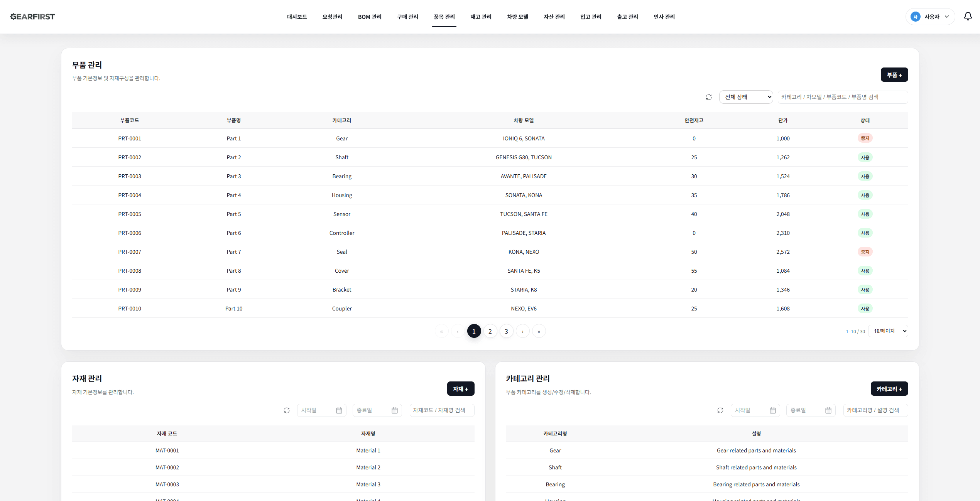Go to the next page arrow
980x501 pixels.
[x=523, y=331]
